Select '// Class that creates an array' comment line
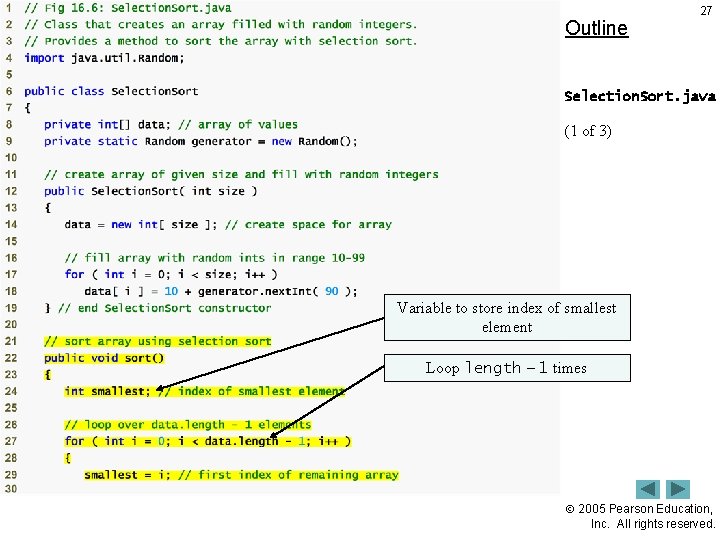 click(x=220, y=24)
